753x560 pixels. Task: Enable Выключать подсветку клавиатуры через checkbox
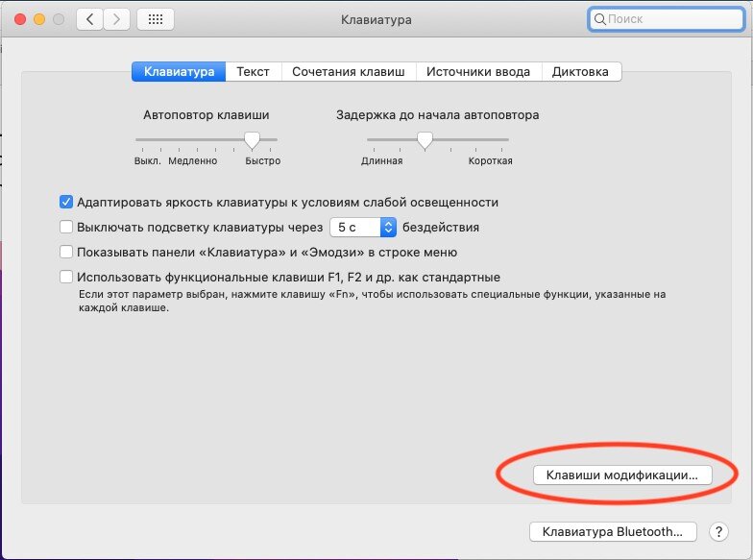click(66, 227)
